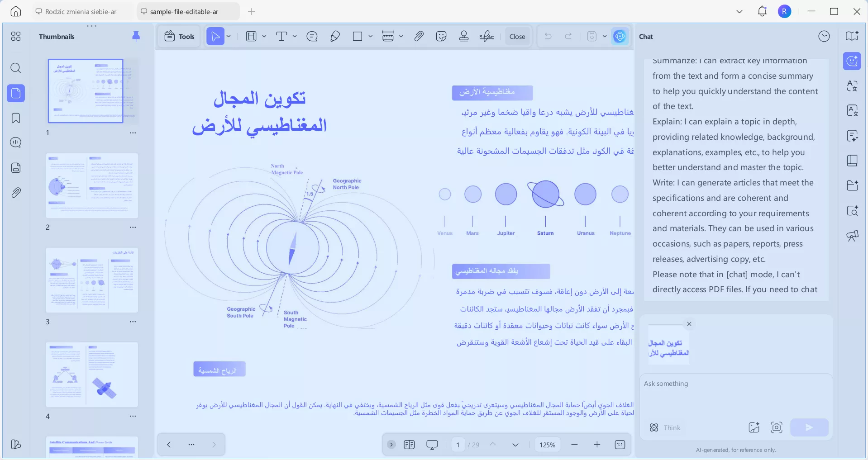Screen dimensions: 868x460
Task: Click the Close button to exit annotation mode
Action: pos(517,36)
